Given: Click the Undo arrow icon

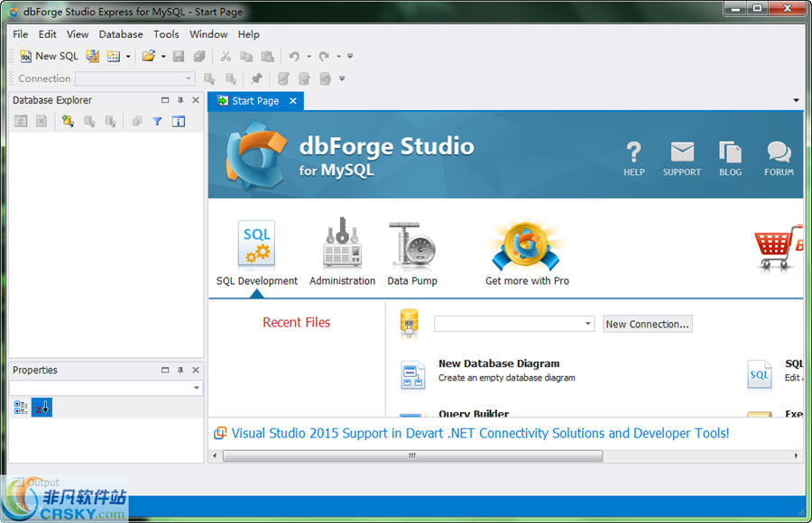Looking at the screenshot, I should 294,56.
